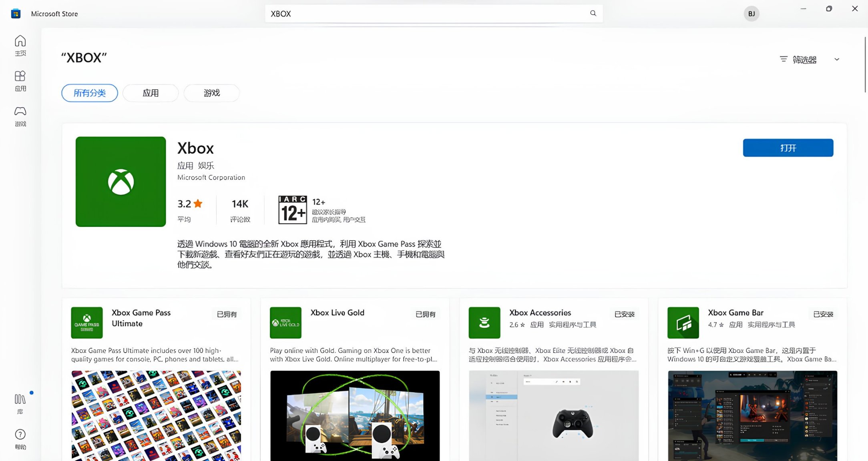Screen dimensions: 868x461
Task: Click the Microsoft Store logo icon
Action: [x=16, y=14]
